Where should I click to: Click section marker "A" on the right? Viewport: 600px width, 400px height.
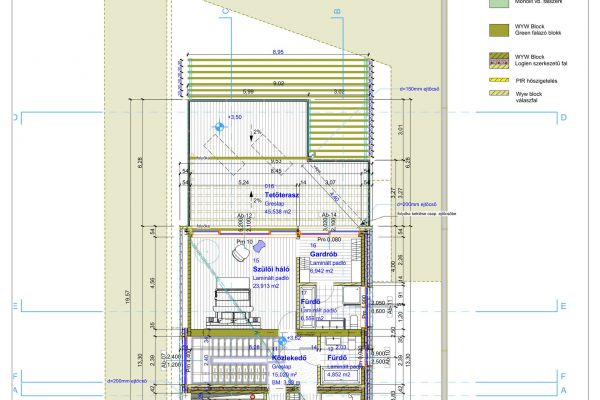563,390
